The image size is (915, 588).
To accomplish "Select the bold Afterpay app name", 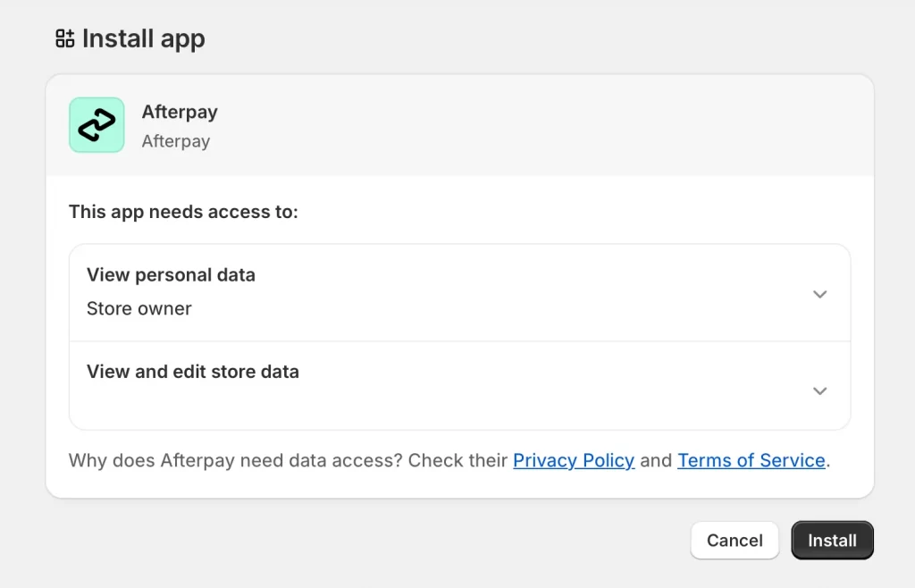I will [180, 113].
